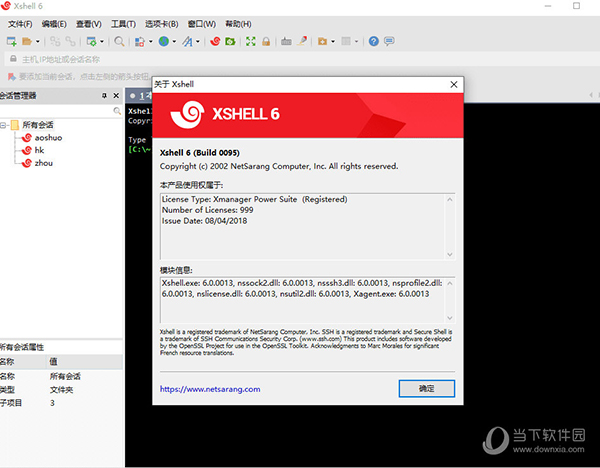
Task: Click the New Session toolbar icon
Action: tap(11, 41)
